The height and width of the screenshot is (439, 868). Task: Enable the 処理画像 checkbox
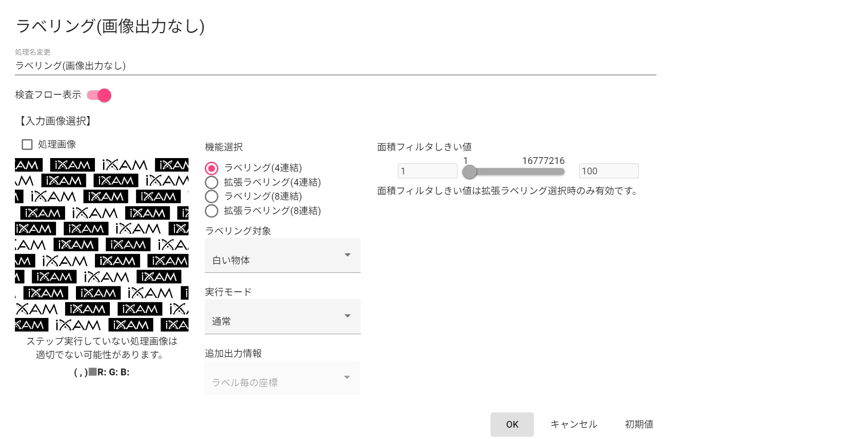pyautogui.click(x=27, y=145)
